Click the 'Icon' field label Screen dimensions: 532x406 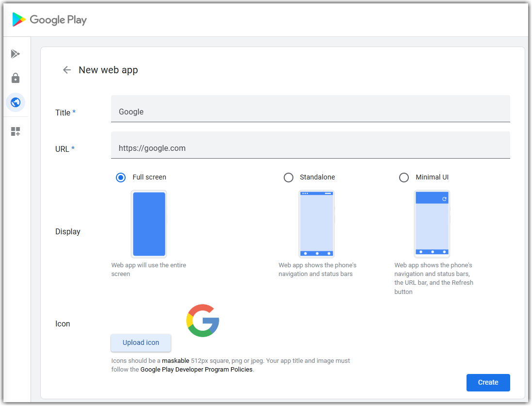coord(63,324)
